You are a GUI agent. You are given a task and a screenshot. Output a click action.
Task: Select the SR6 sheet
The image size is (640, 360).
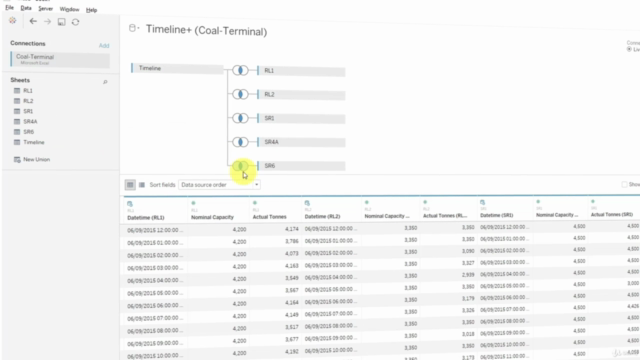coord(29,132)
